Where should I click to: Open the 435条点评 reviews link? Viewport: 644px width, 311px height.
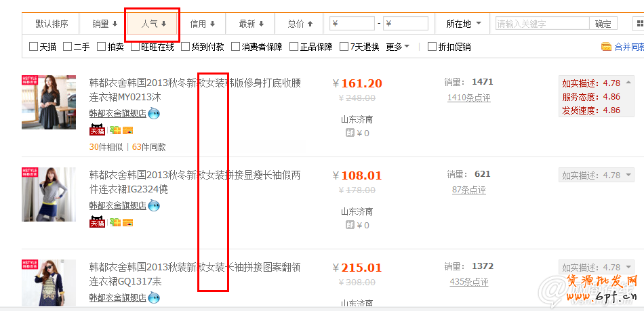click(469, 282)
